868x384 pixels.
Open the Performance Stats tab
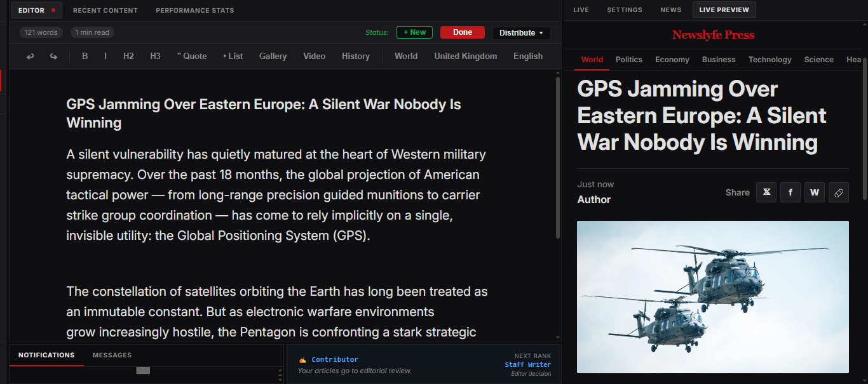pos(195,10)
